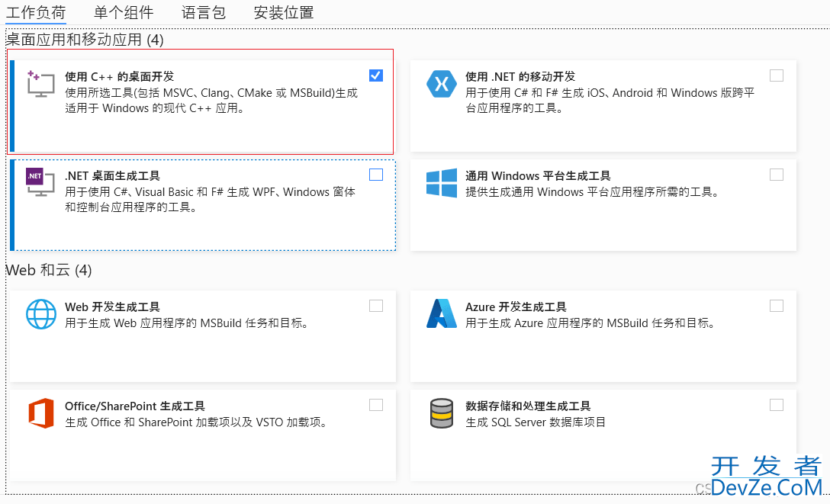Switch to the 安装位置 tab
This screenshot has width=830, height=504.
[284, 12]
